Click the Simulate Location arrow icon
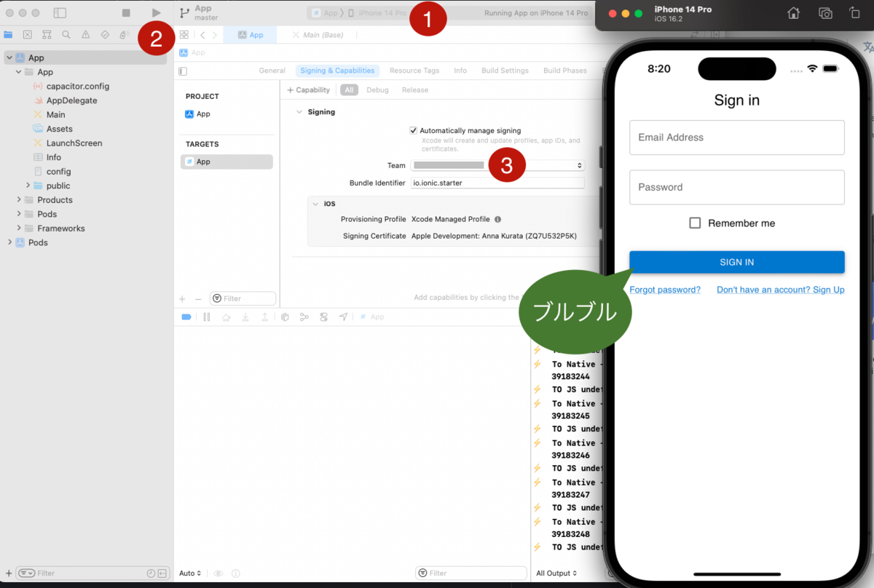874x588 pixels. click(x=343, y=317)
